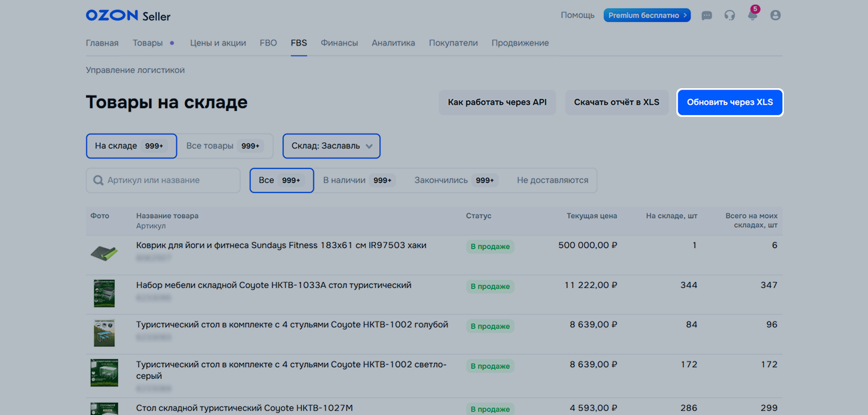Image resolution: width=868 pixels, height=415 pixels.
Task: Click the Premium бесплатно chevron banner
Action: [646, 15]
